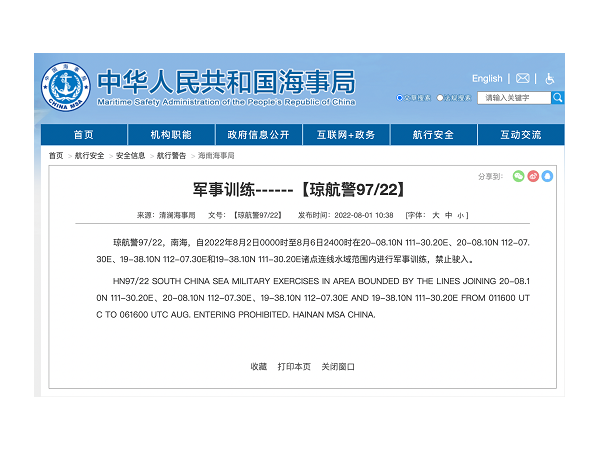Viewport: 600px width, 450px height.
Task: Select the second search mode radio button
Action: [442, 98]
